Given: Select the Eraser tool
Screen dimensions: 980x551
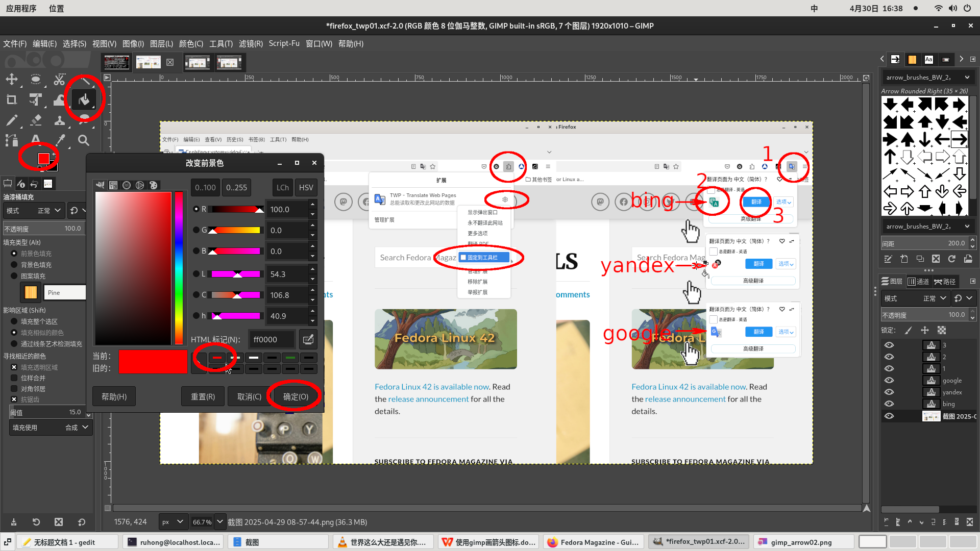Looking at the screenshot, I should click(x=35, y=120).
